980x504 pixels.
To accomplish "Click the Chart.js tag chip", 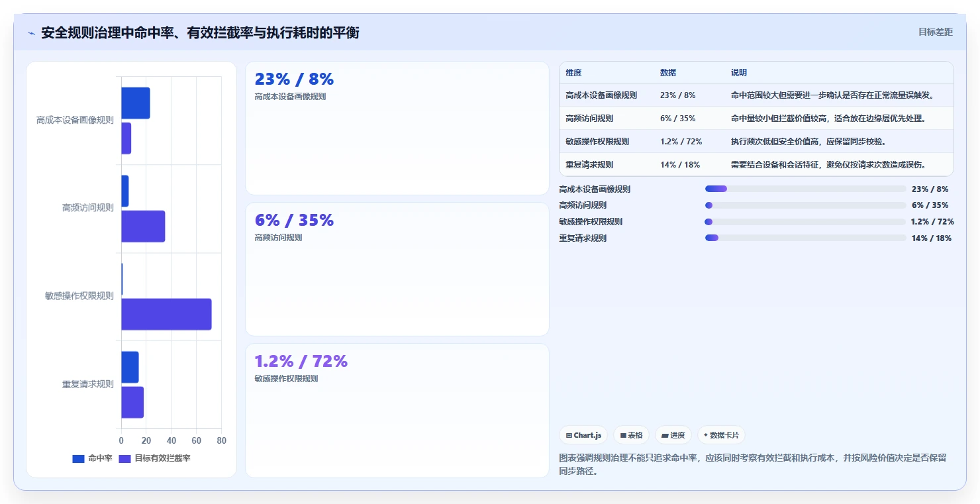I will (583, 435).
